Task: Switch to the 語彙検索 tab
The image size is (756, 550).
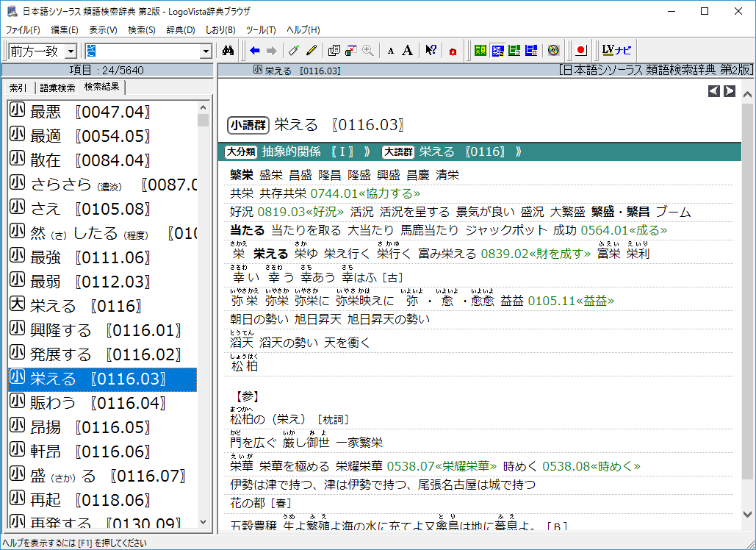Action: pyautogui.click(x=57, y=87)
